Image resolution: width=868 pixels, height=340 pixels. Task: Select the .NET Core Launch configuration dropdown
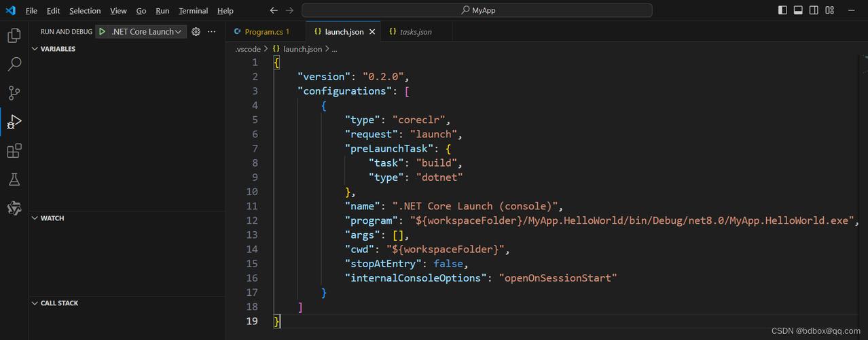146,31
